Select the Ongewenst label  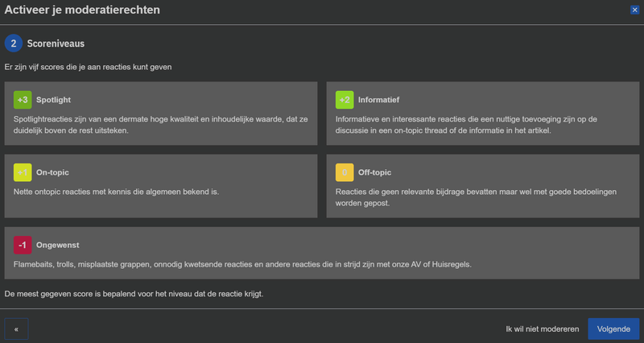tap(58, 245)
